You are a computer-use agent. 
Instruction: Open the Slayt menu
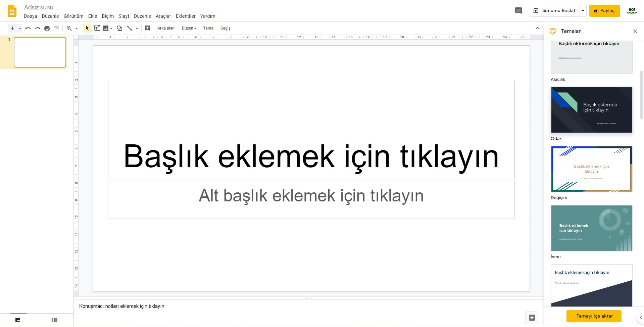(x=123, y=16)
